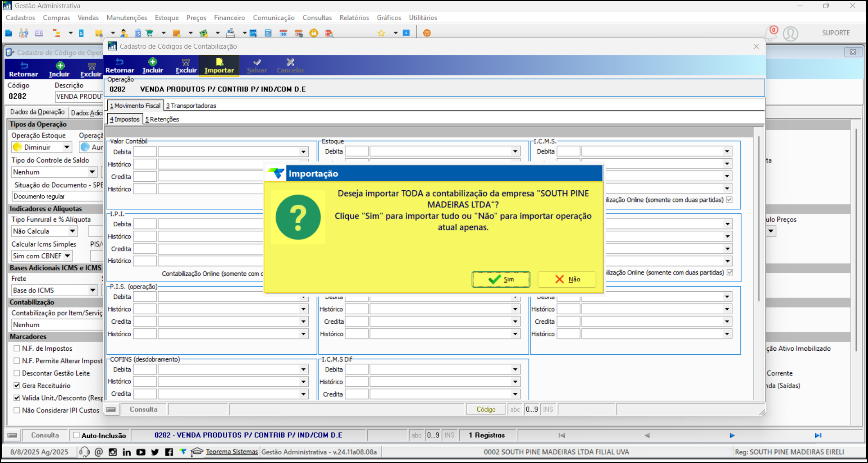Image resolution: width=868 pixels, height=463 pixels.
Task: Click Importar in the Contabilização toolbar
Action: pos(219,65)
